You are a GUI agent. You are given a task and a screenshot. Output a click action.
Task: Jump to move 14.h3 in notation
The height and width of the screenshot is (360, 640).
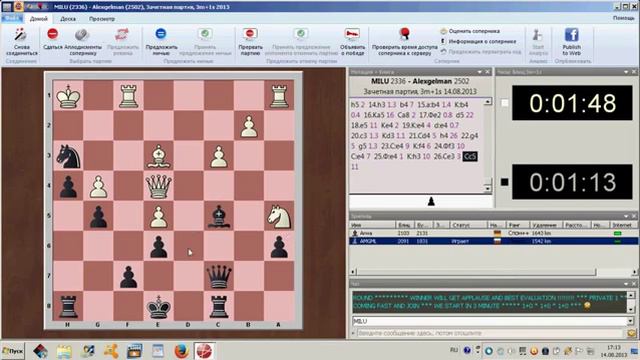[377, 105]
